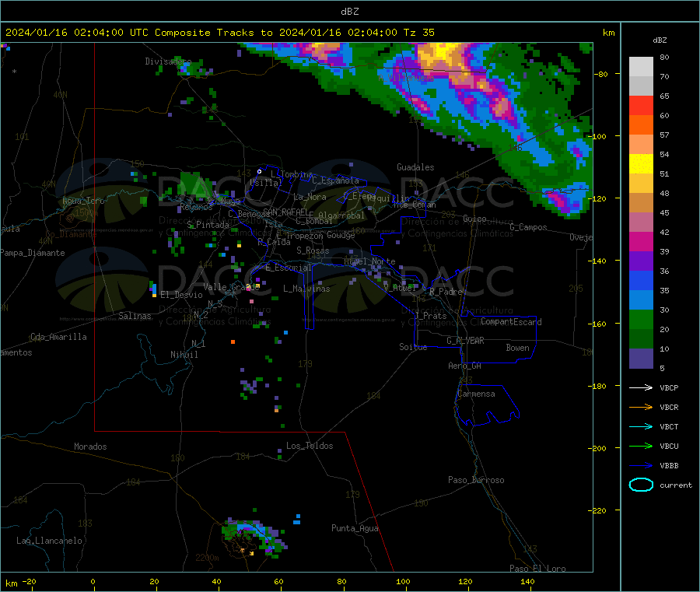Screen dimensions: 700x592
Task: Click the dBZ title at the top
Action: 349,12
